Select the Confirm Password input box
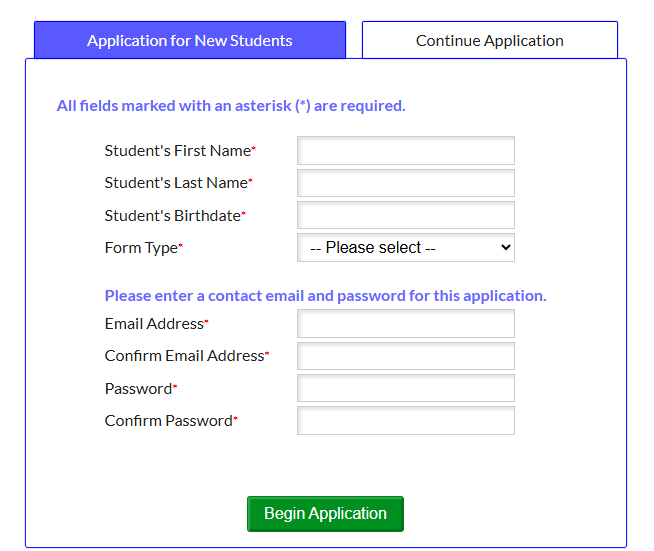Screen dimensions: 654x551 [x=406, y=420]
